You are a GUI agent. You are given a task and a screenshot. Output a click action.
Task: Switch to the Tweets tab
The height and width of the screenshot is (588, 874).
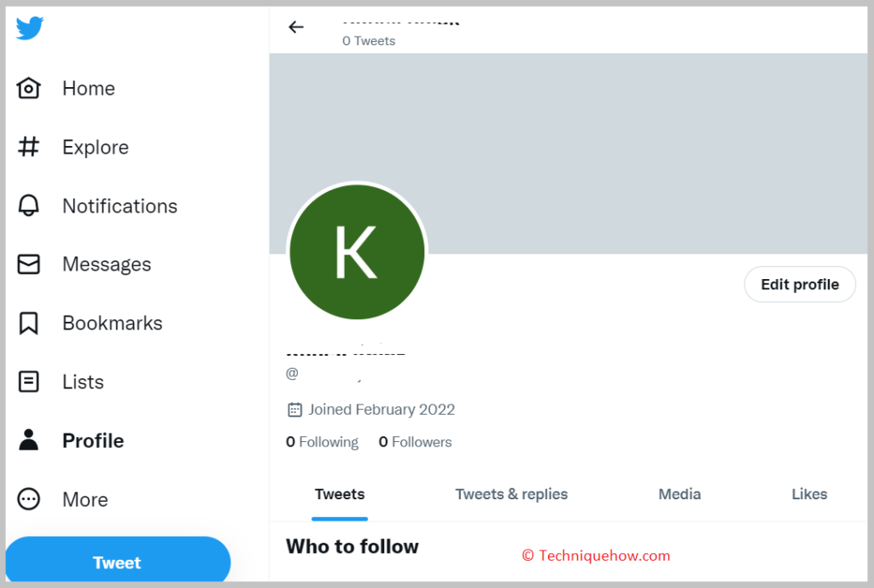coord(340,494)
